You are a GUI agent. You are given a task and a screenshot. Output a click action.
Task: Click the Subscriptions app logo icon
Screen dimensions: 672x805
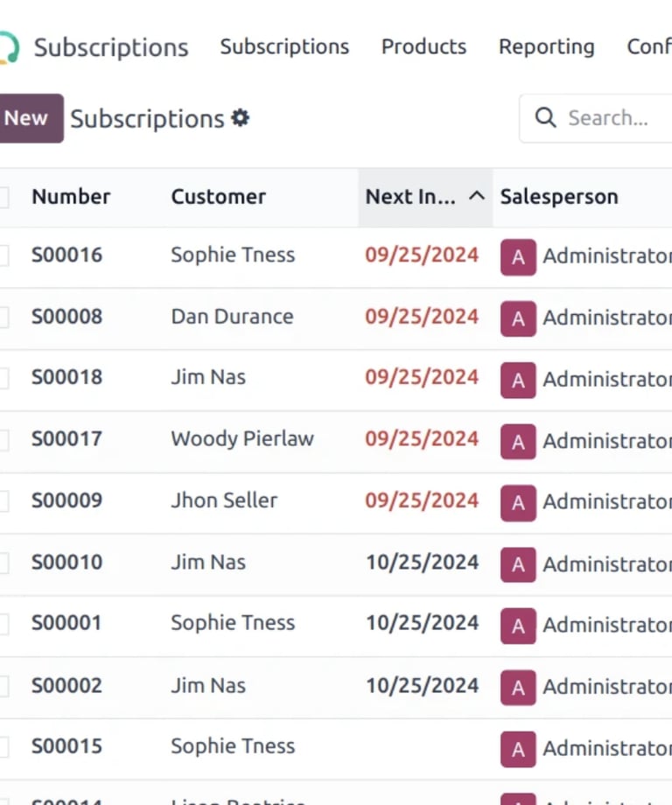click(x=9, y=48)
